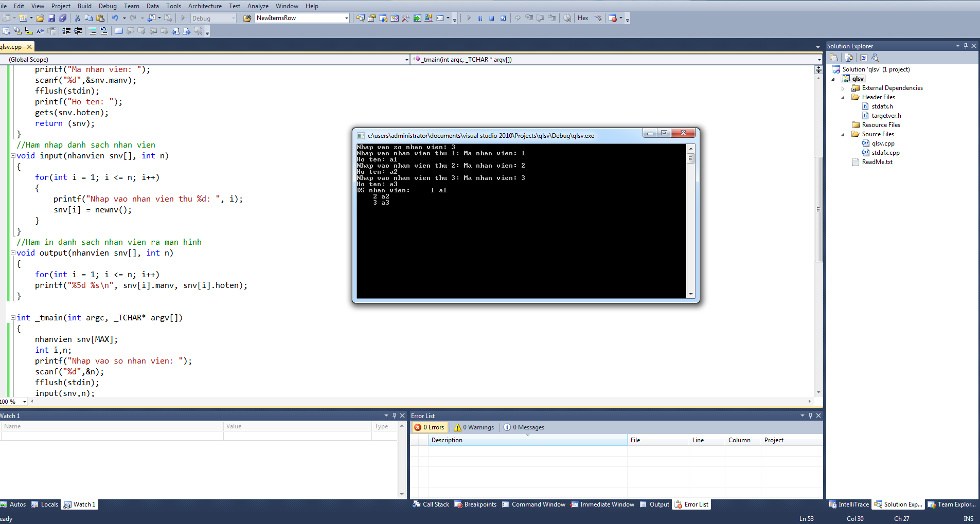The height and width of the screenshot is (524, 980).
Task: Click the Restart debugging toolbar icon
Action: pos(503,18)
